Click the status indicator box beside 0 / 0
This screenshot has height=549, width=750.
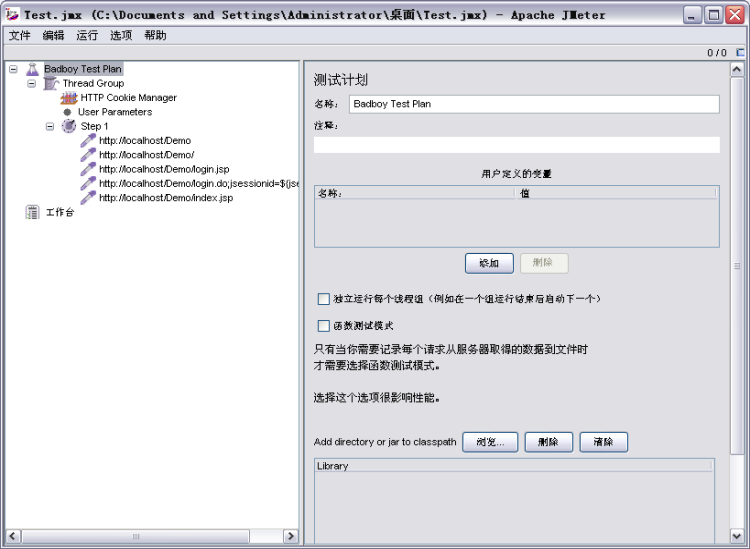point(740,52)
